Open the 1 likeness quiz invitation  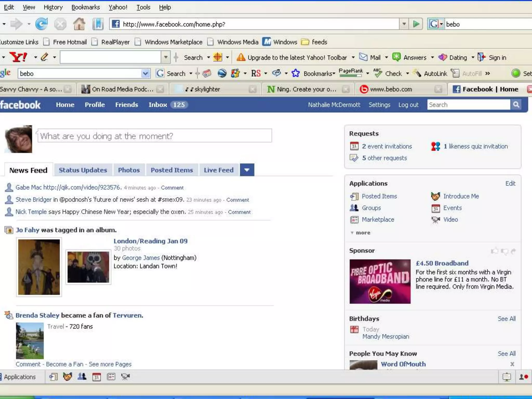pyautogui.click(x=475, y=146)
